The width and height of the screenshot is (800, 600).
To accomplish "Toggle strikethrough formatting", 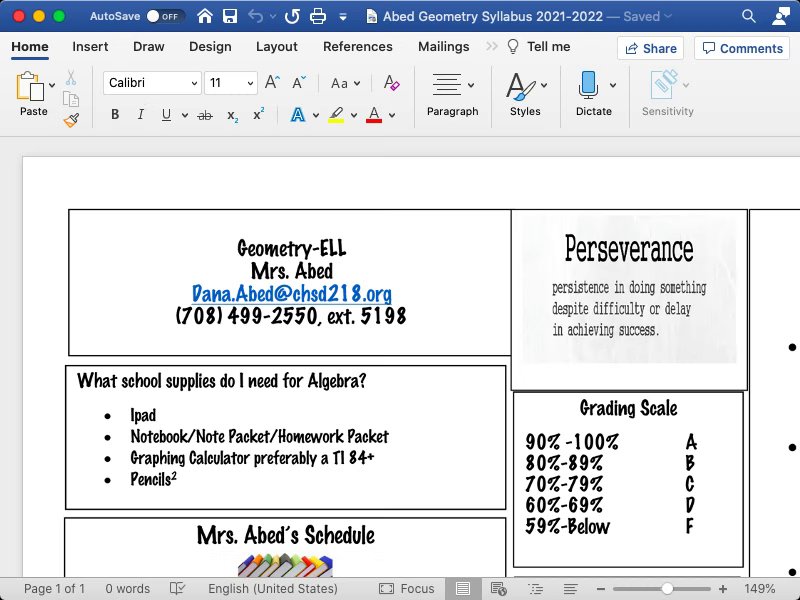I will tap(205, 115).
